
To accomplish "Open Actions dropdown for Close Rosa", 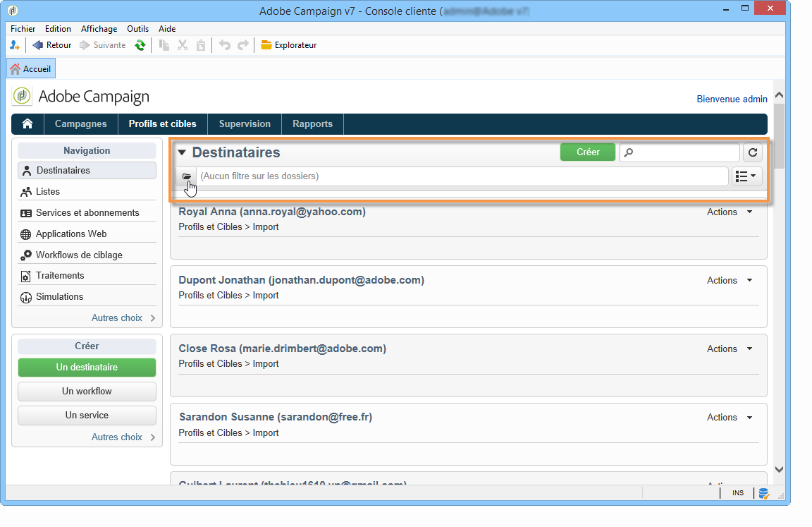I will point(729,349).
